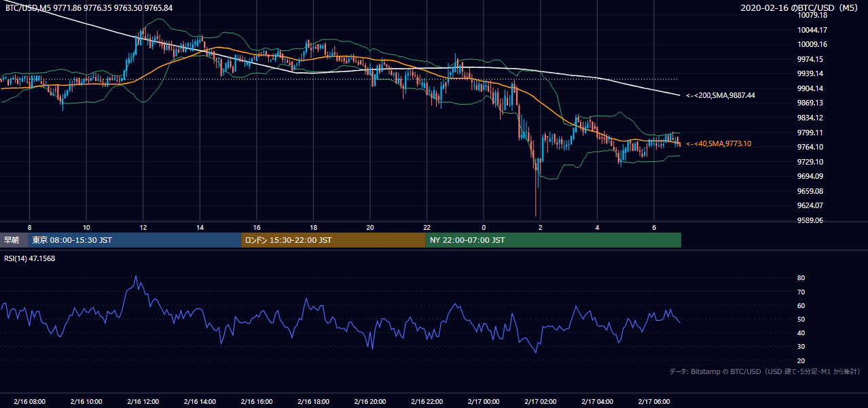Click the 2/17 04:00 time axis label
868x408 pixels.
pyautogui.click(x=597, y=402)
